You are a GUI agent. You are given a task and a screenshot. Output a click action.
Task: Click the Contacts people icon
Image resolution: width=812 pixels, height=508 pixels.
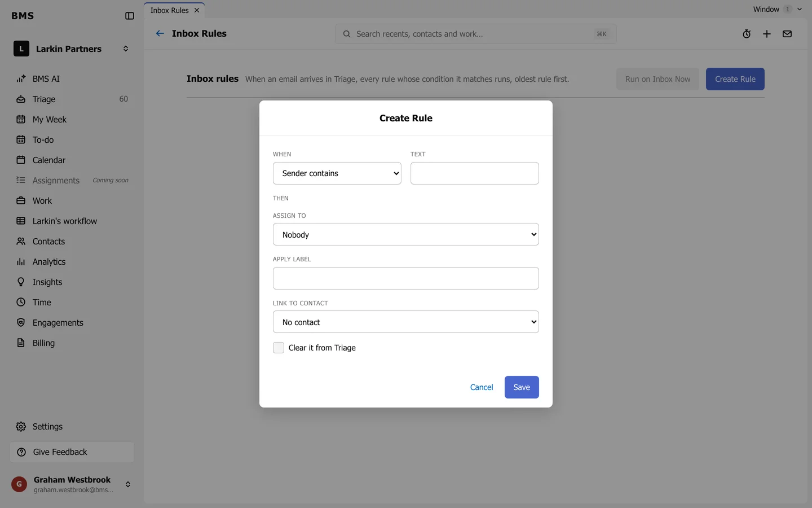coord(21,242)
